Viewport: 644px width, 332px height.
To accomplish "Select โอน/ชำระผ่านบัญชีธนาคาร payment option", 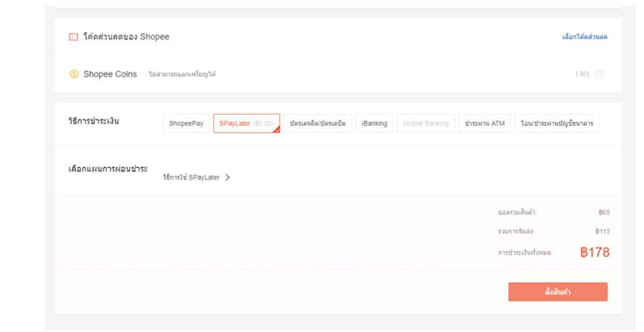I will [557, 124].
